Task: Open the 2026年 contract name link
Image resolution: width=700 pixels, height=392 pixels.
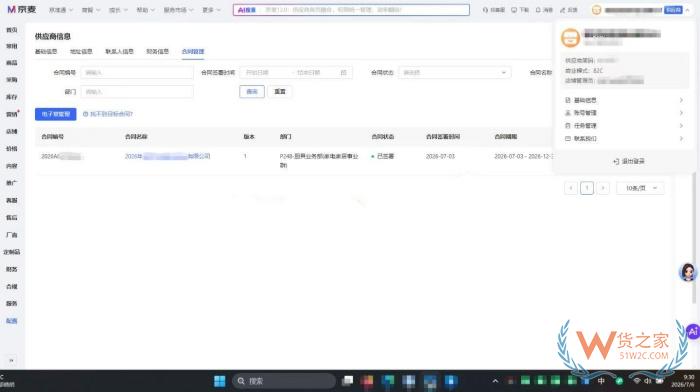Action: [x=167, y=156]
